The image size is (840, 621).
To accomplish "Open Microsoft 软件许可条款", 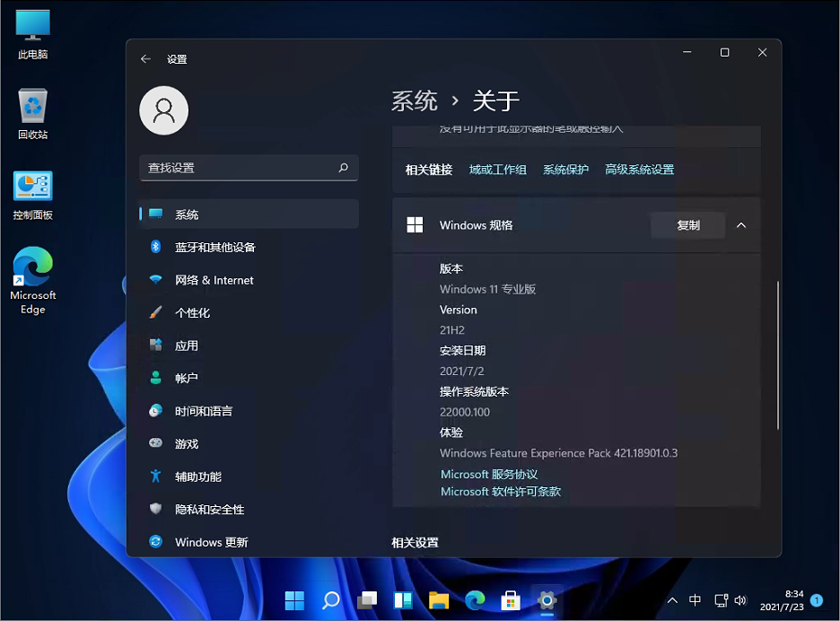I will click(x=500, y=491).
